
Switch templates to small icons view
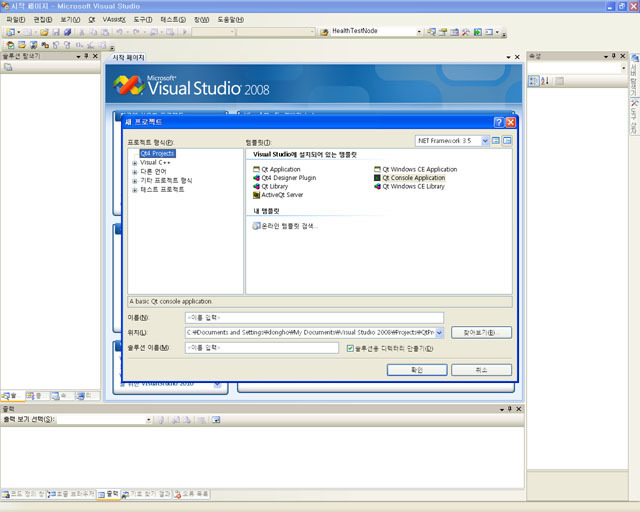pos(507,140)
